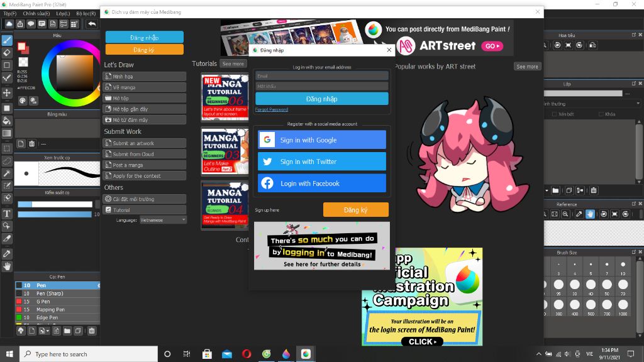Open the color palette icon below hex code
This screenshot has width=644, height=362.
pyautogui.click(x=23, y=101)
